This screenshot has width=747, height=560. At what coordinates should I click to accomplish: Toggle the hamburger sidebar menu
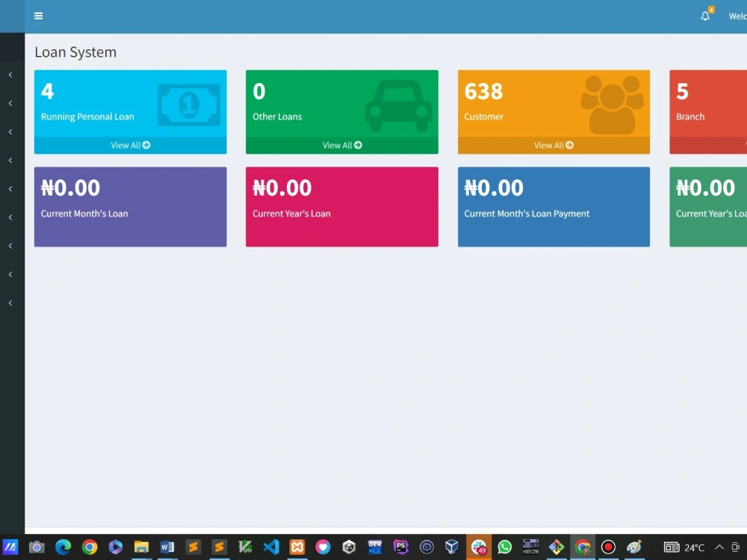tap(39, 16)
